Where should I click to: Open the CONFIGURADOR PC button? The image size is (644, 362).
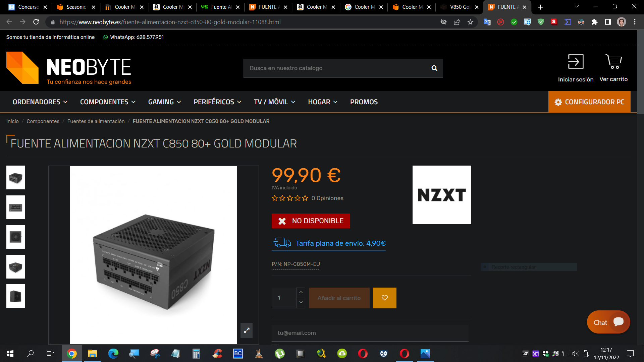[589, 102]
